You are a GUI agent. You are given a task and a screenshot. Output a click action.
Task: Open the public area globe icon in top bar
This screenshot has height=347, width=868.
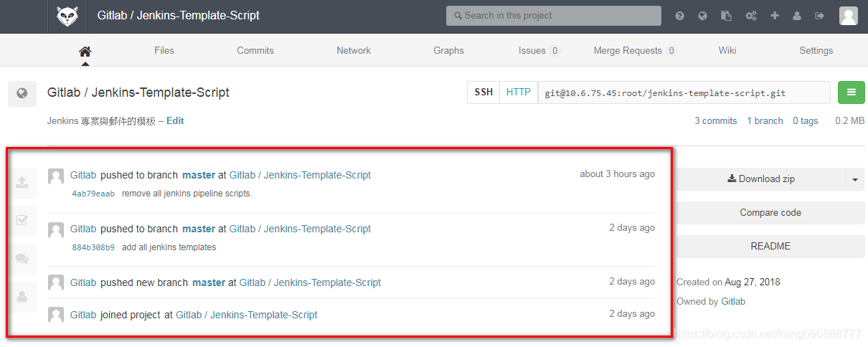(703, 16)
